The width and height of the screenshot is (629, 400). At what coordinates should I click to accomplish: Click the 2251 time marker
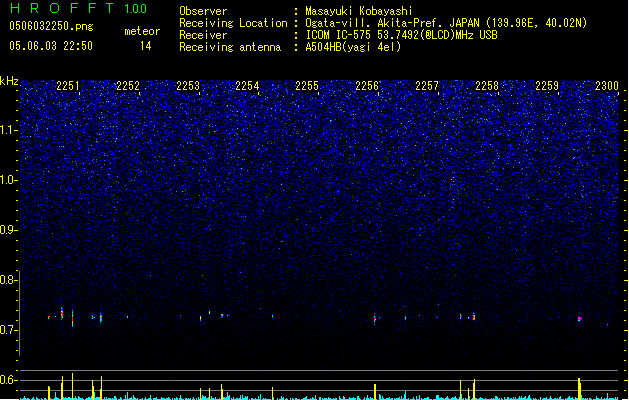coord(68,86)
